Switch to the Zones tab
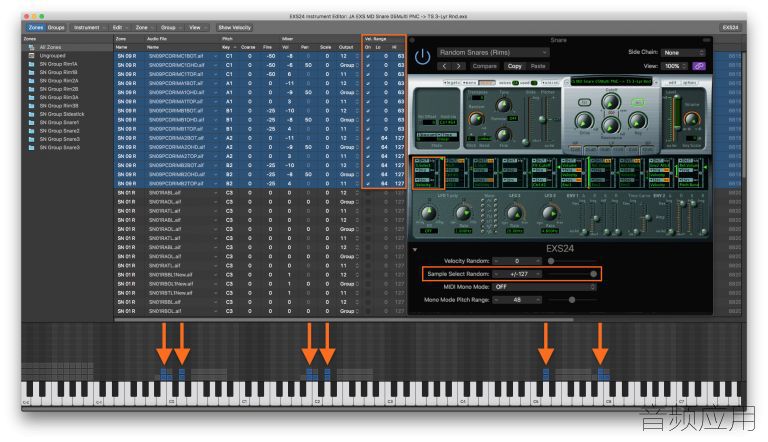Image resolution: width=768 pixels, height=442 pixels. (x=36, y=27)
